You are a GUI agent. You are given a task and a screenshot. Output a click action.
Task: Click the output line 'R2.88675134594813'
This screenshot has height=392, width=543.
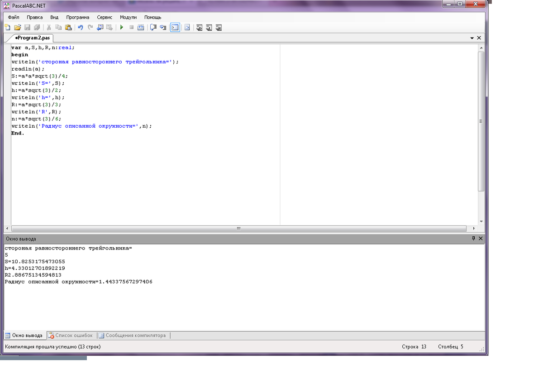click(33, 275)
